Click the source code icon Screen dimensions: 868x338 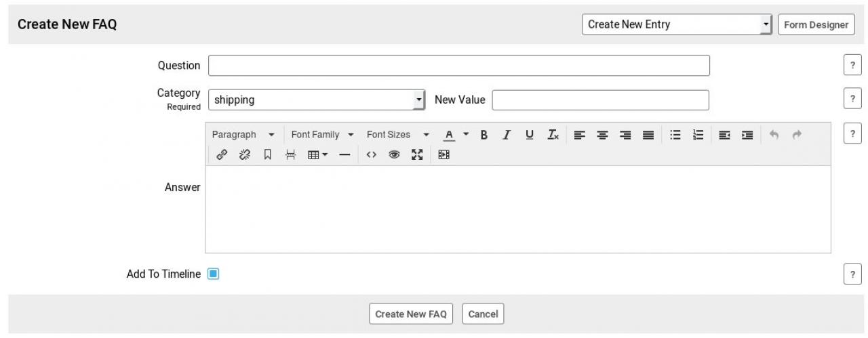(371, 154)
